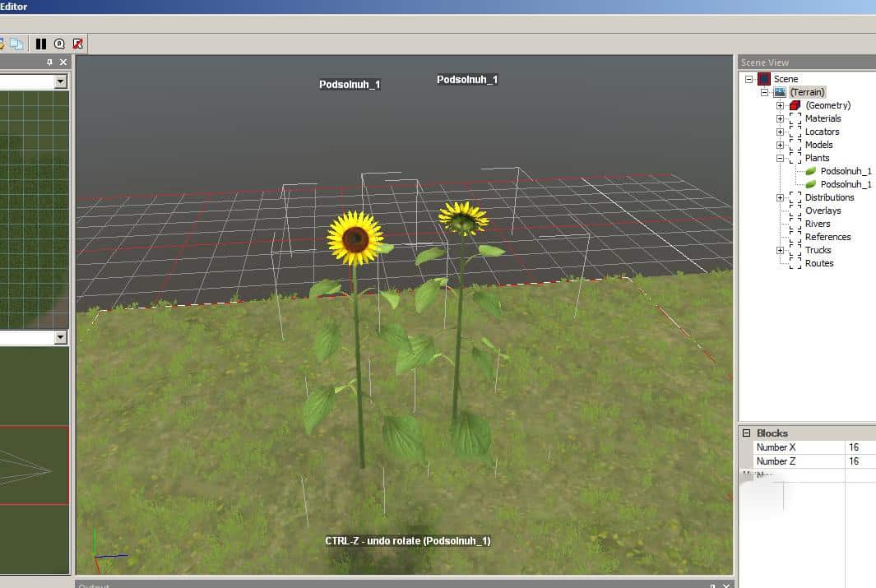Click the Terrain image icon in tree

[x=780, y=92]
